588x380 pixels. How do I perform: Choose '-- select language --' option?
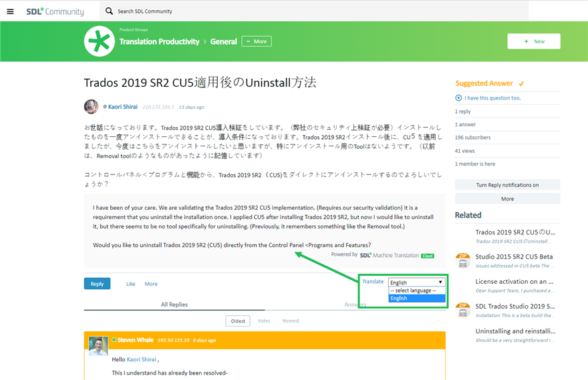[417, 291]
